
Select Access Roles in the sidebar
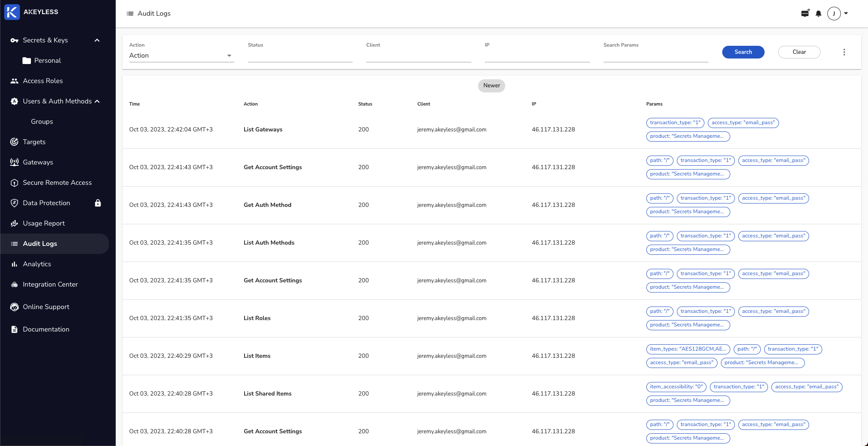(x=42, y=81)
